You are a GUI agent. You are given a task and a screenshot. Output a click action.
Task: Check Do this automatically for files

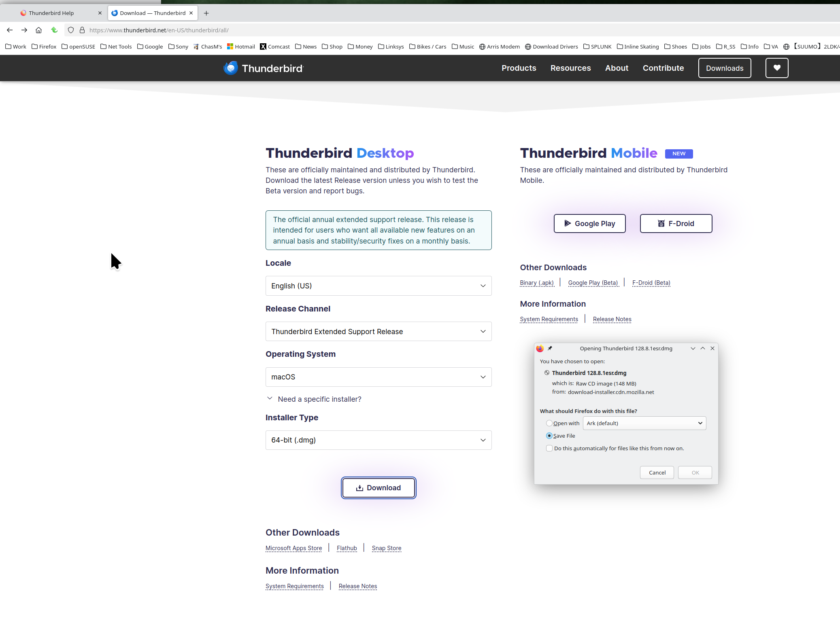pyautogui.click(x=549, y=448)
